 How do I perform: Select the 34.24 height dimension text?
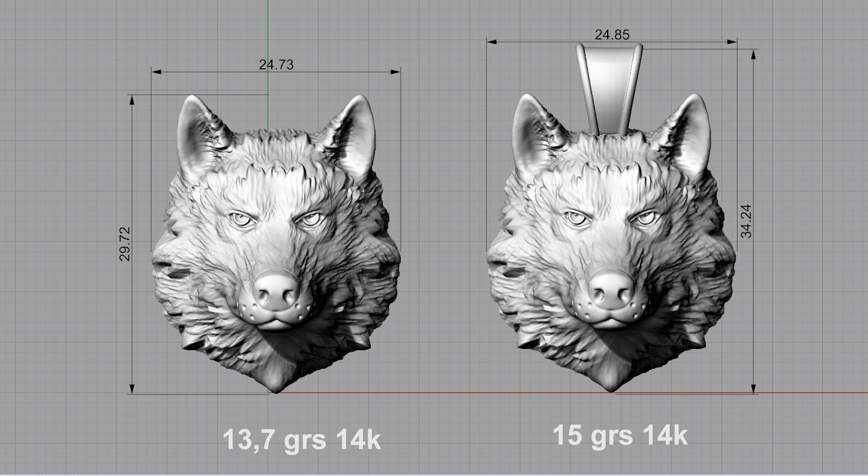coord(746,221)
